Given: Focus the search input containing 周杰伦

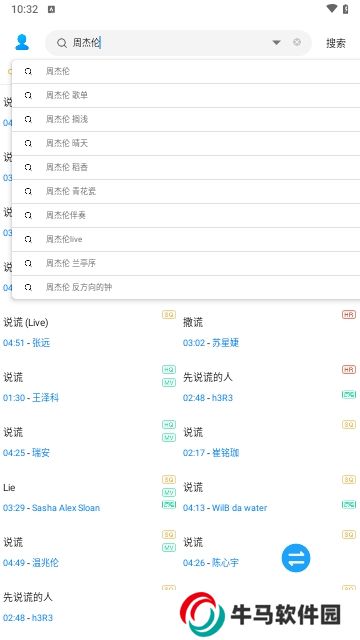Looking at the screenshot, I should (169, 42).
